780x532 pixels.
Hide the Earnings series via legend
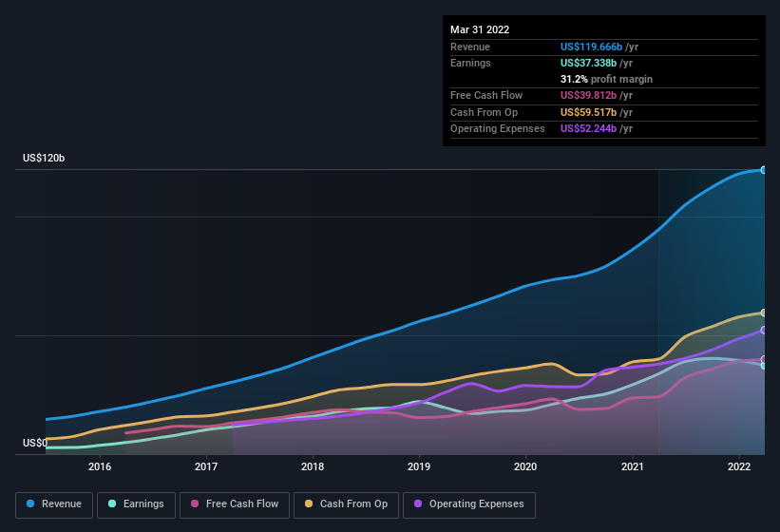137,504
